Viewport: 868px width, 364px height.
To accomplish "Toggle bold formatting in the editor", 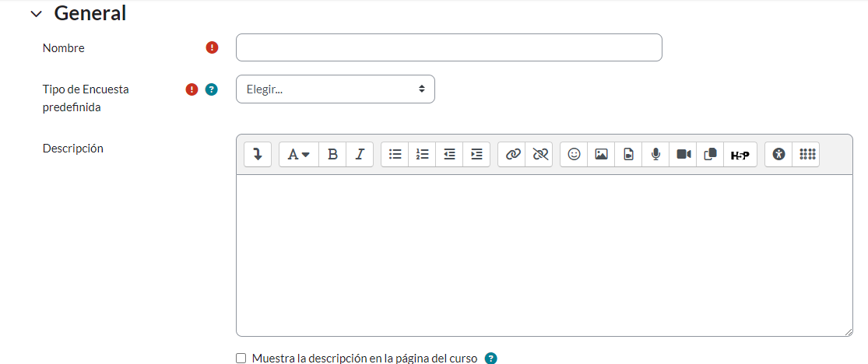I will [332, 154].
